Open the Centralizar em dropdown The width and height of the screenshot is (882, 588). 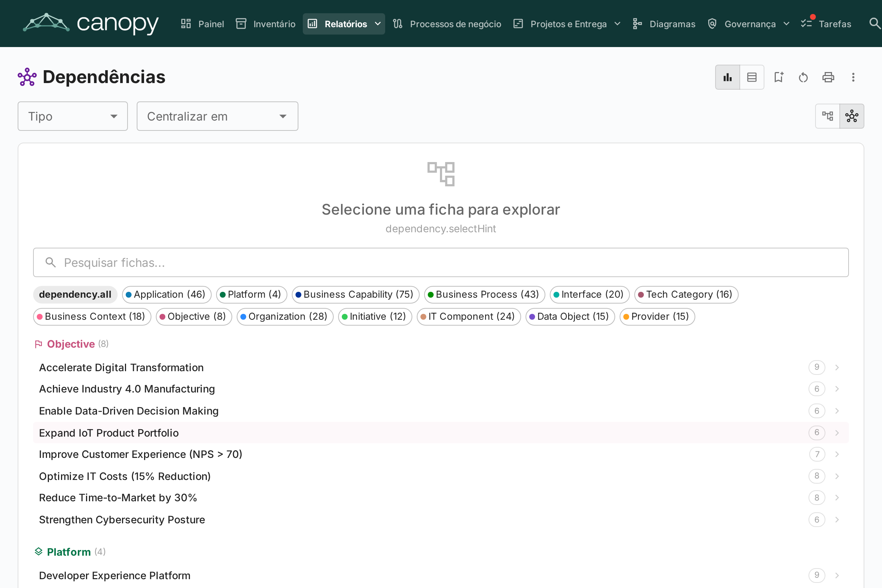tap(218, 116)
